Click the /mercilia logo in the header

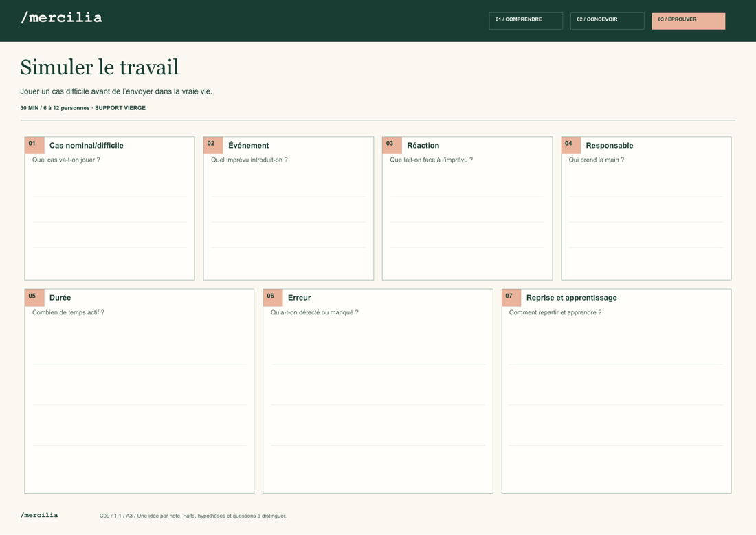61,18
